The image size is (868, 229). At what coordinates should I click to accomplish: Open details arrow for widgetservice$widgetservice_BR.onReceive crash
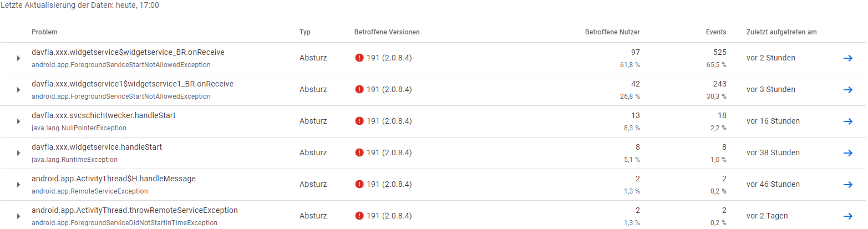coord(847,58)
